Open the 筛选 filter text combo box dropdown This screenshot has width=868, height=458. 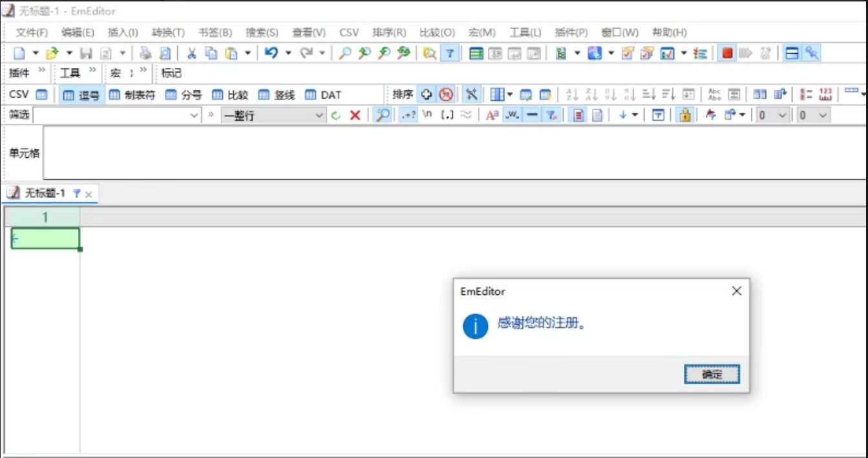[195, 115]
